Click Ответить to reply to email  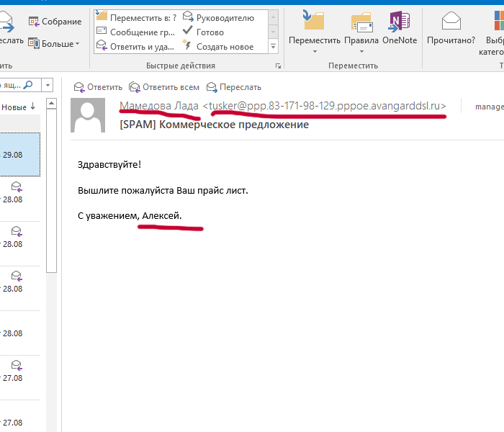tap(98, 87)
